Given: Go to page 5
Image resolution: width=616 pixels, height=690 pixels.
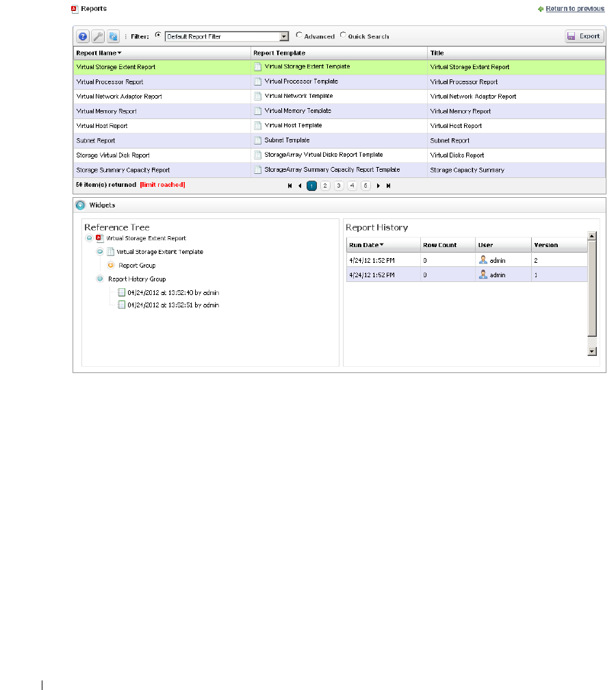Looking at the screenshot, I should [365, 186].
